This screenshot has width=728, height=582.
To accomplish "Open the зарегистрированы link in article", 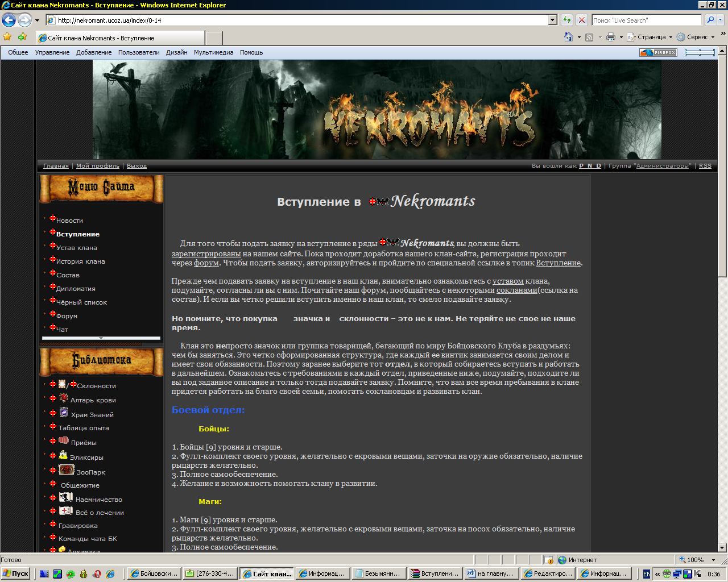I will coord(206,254).
